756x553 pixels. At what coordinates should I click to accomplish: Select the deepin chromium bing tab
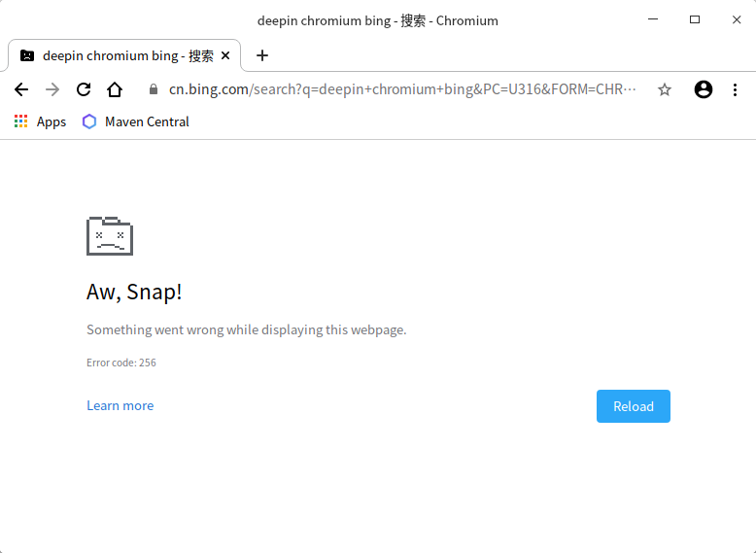pyautogui.click(x=124, y=56)
